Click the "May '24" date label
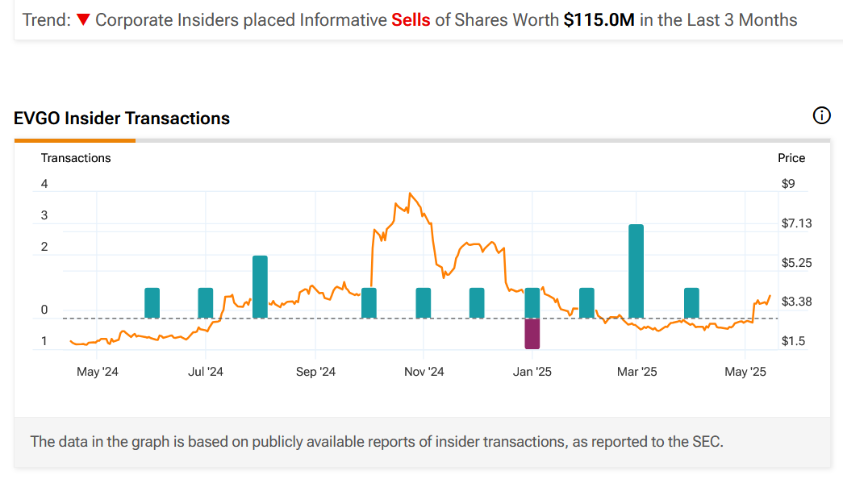843x504 pixels. click(x=98, y=372)
